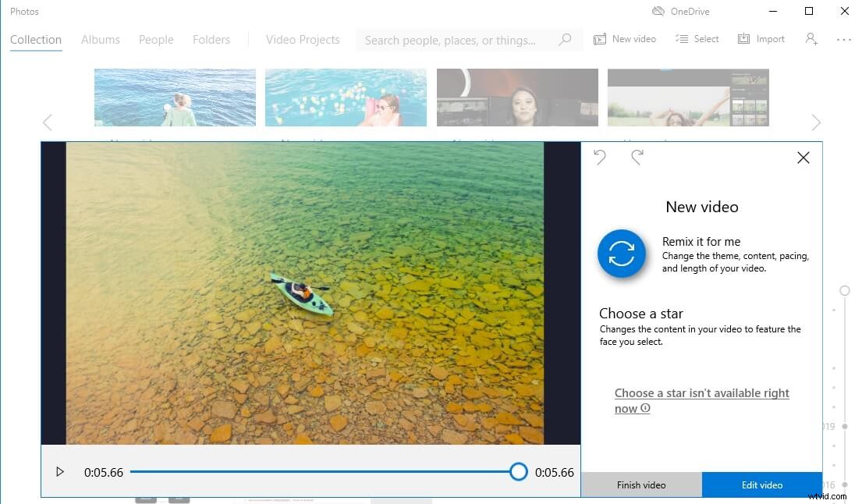Open the search magnifier icon
Image resolution: width=862 pixels, height=504 pixels.
[565, 40]
